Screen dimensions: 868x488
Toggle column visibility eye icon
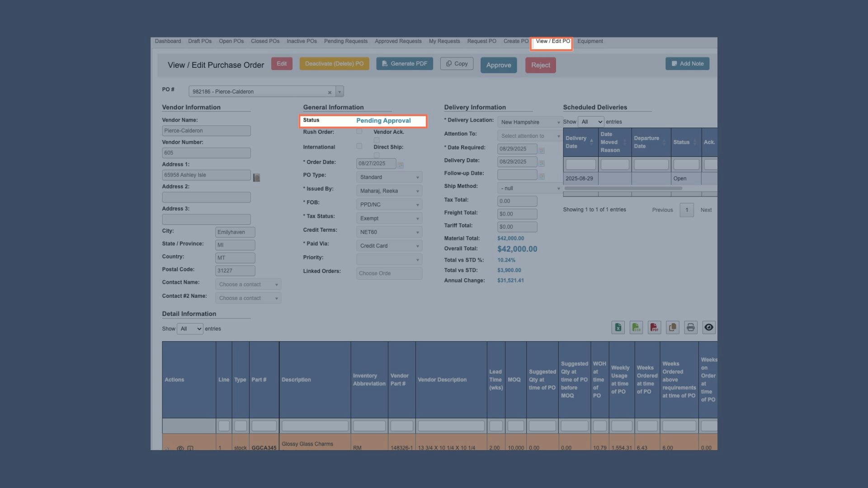(708, 328)
